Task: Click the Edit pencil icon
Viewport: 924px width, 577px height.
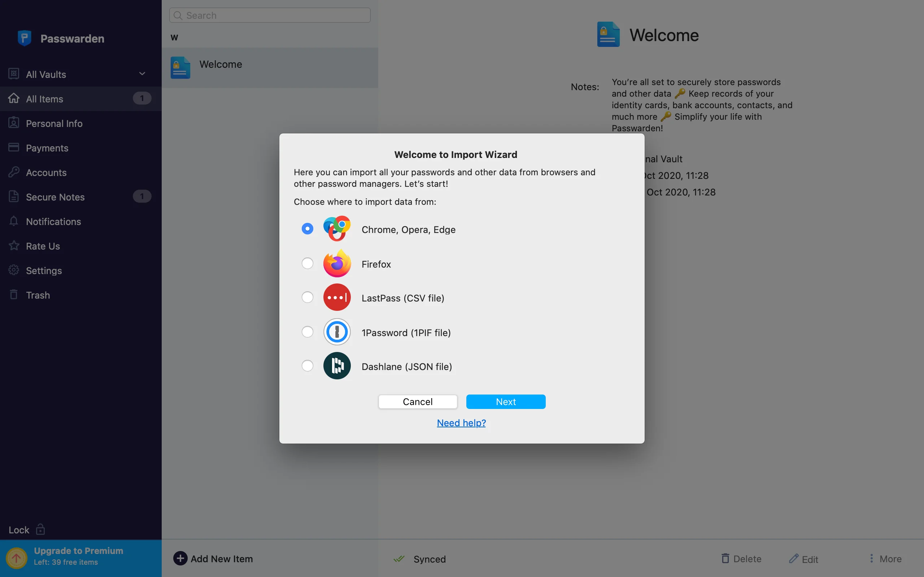Action: [x=794, y=559]
